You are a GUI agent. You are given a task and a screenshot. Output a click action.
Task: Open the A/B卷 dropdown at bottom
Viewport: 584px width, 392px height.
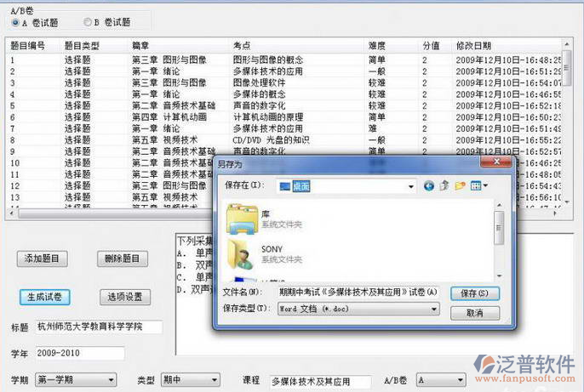point(461,380)
